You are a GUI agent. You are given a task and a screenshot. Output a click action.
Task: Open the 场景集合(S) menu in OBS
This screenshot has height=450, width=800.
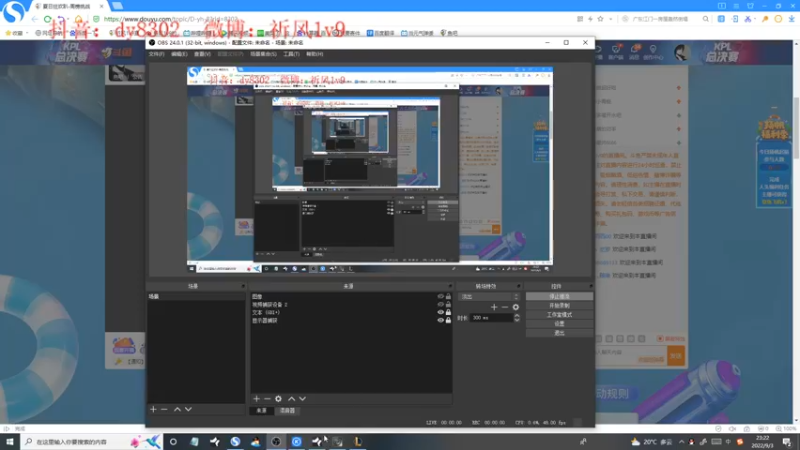pyautogui.click(x=263, y=54)
